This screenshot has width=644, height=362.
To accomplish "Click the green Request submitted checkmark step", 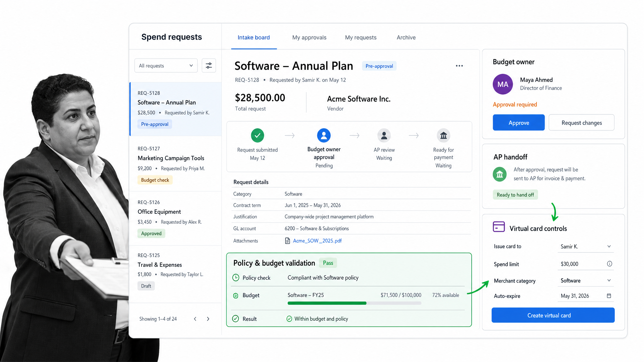I will [258, 135].
